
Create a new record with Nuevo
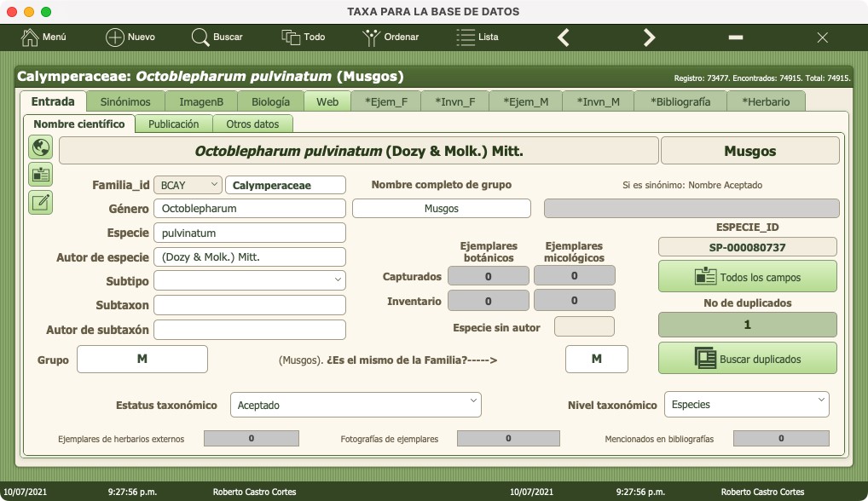[115, 37]
